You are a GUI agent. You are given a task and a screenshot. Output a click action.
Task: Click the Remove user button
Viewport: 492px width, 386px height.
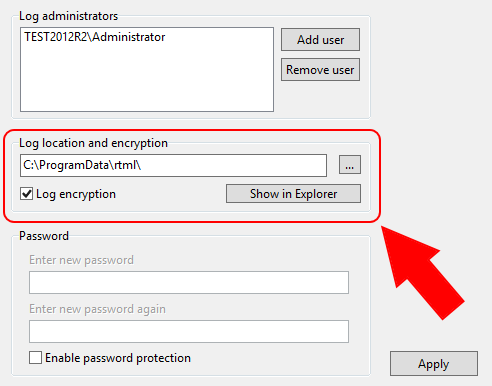point(320,70)
